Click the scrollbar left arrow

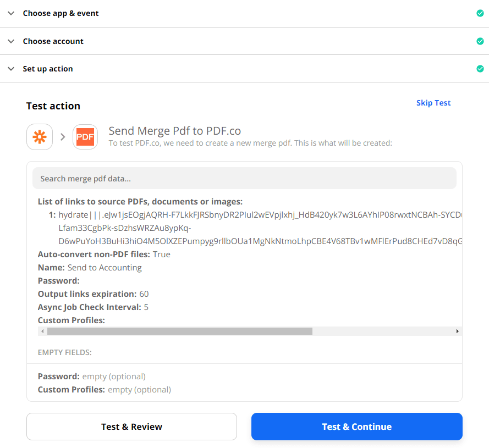(x=42, y=331)
